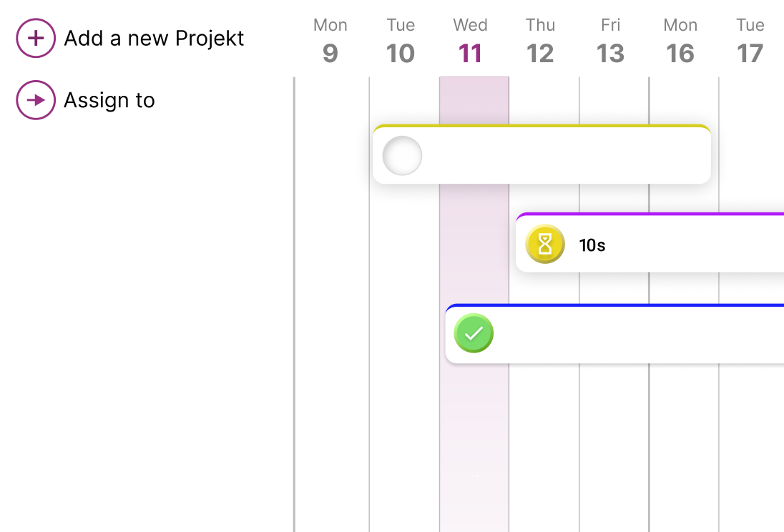784x532 pixels.
Task: Click the green checkmark status icon
Action: (x=474, y=333)
